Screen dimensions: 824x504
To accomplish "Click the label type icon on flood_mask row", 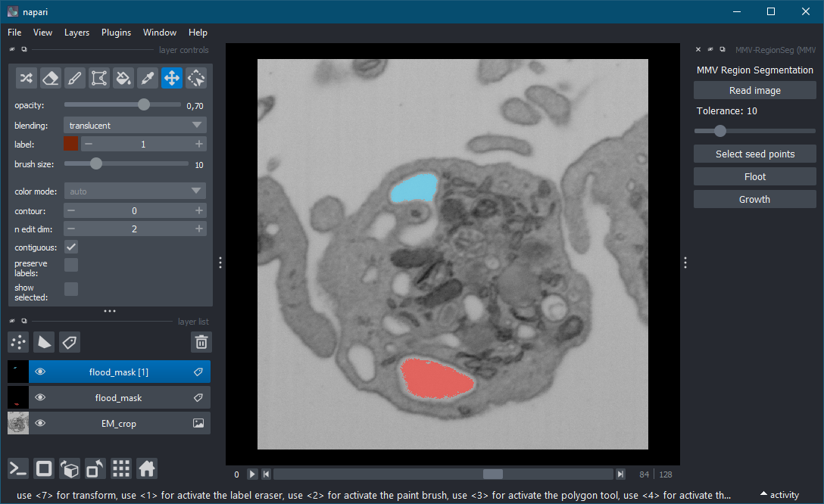I will (198, 397).
